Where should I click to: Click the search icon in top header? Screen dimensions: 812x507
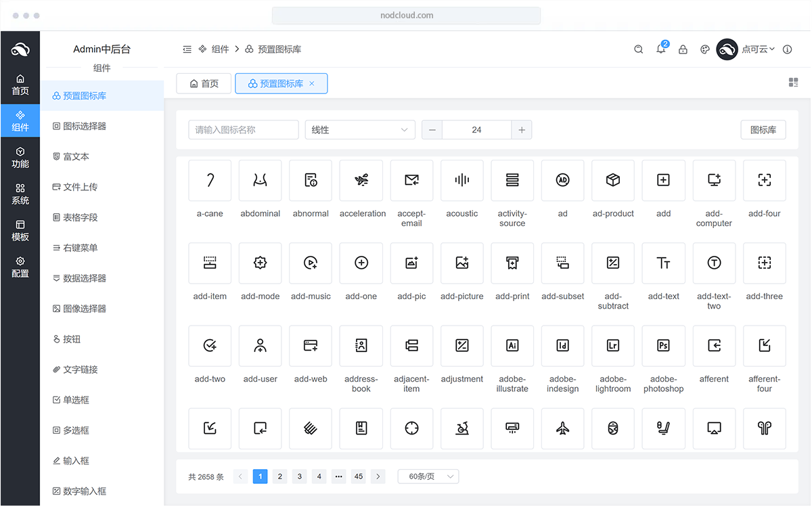pos(638,49)
